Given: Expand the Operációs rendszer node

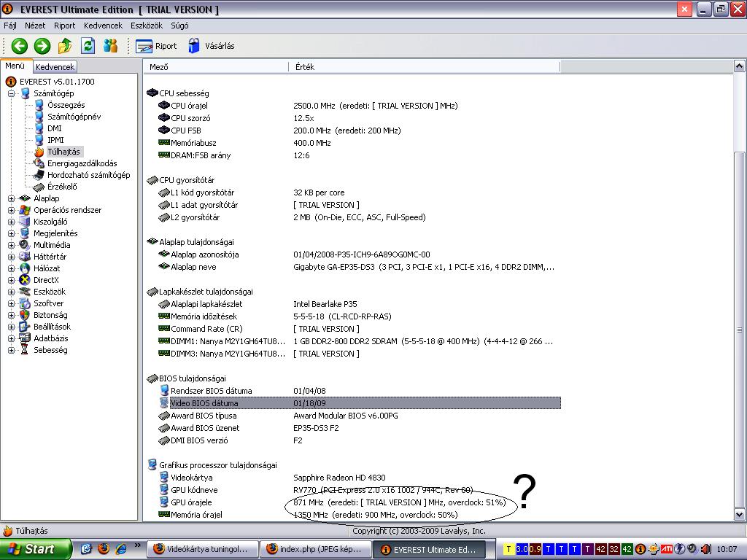Looking at the screenshot, I should point(11,211).
